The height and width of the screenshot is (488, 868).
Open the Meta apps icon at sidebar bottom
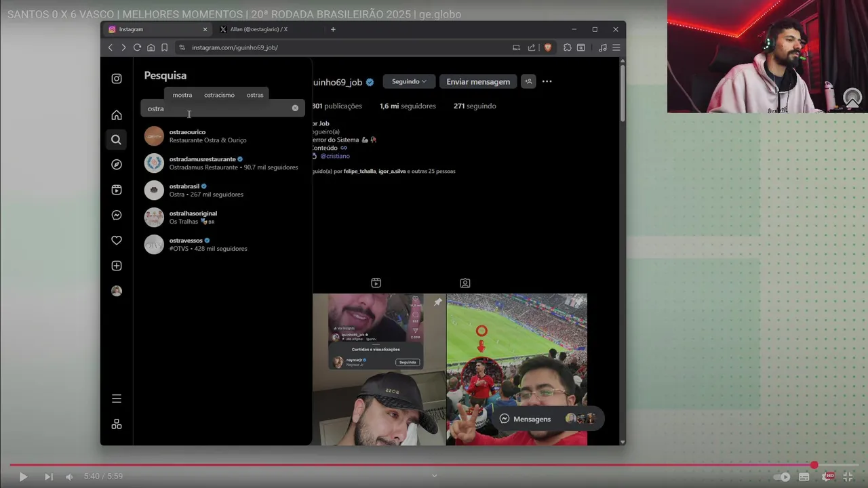117,424
